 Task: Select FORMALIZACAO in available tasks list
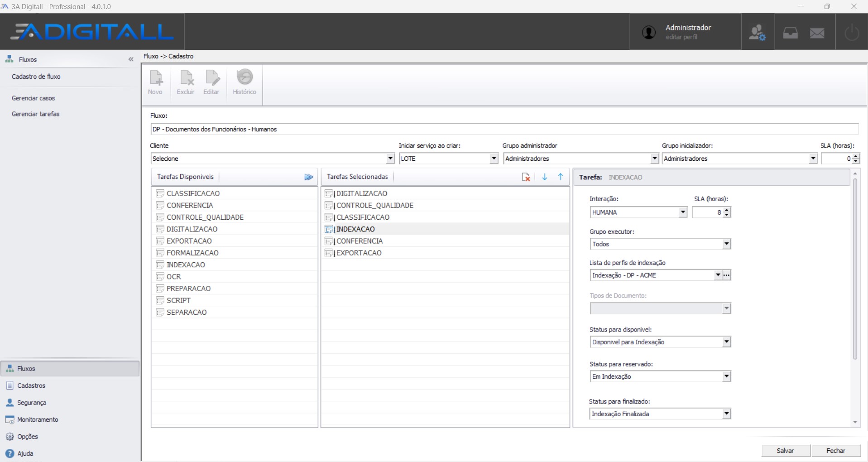coord(235,253)
